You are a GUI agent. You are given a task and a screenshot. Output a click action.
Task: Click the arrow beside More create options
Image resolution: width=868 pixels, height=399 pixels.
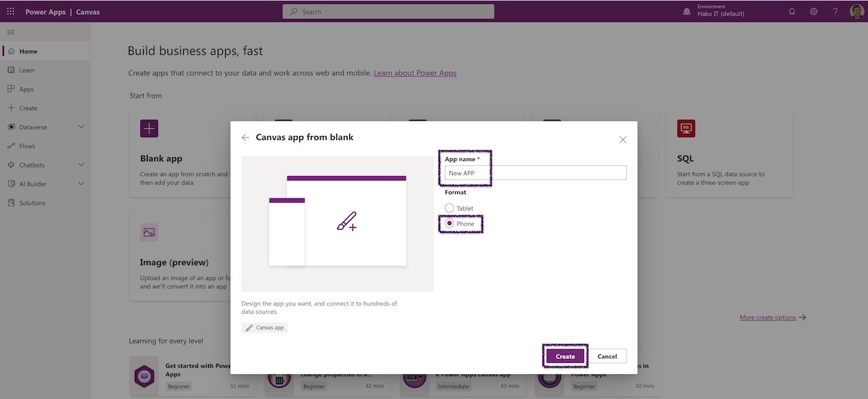[803, 317]
